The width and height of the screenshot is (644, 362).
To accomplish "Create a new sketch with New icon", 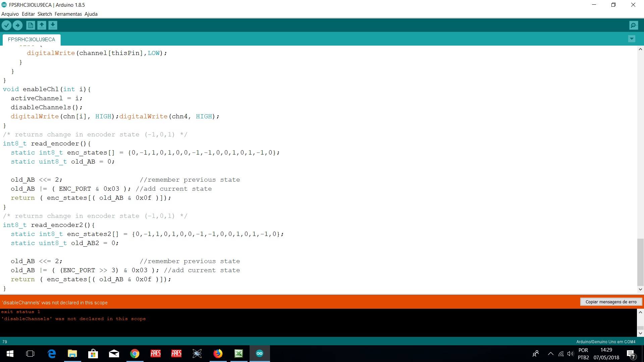I will 31,25.
